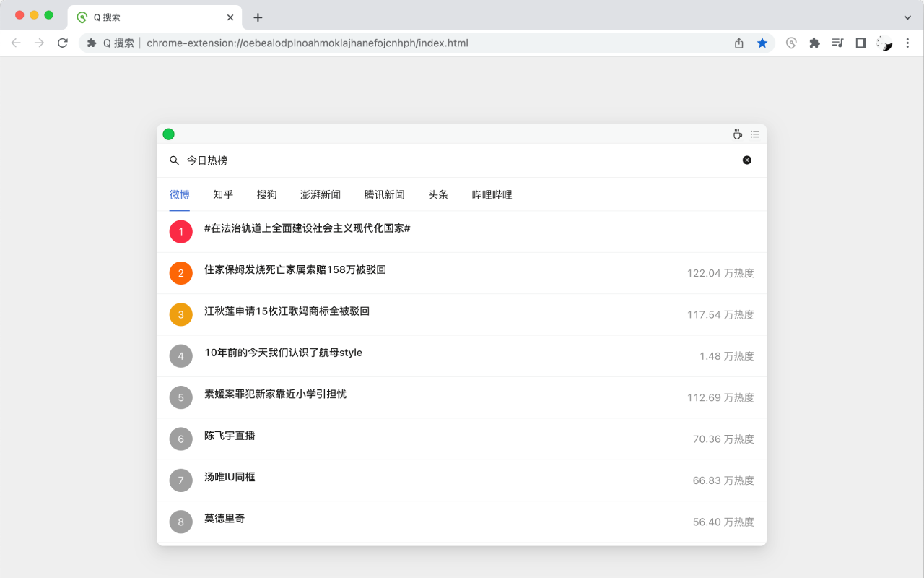
Task: Click the yellow rank 3 badge
Action: tap(181, 315)
